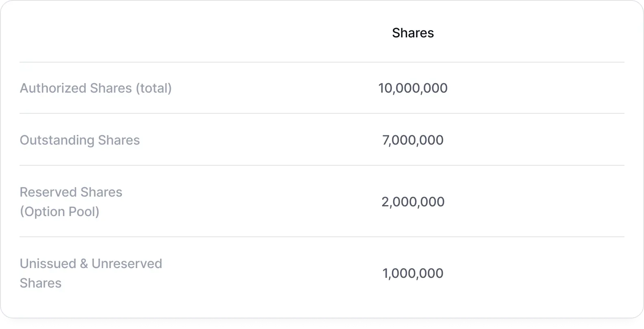Select the Reserved Shares label text
Image resolution: width=644 pixels, height=329 pixels.
[71, 192]
